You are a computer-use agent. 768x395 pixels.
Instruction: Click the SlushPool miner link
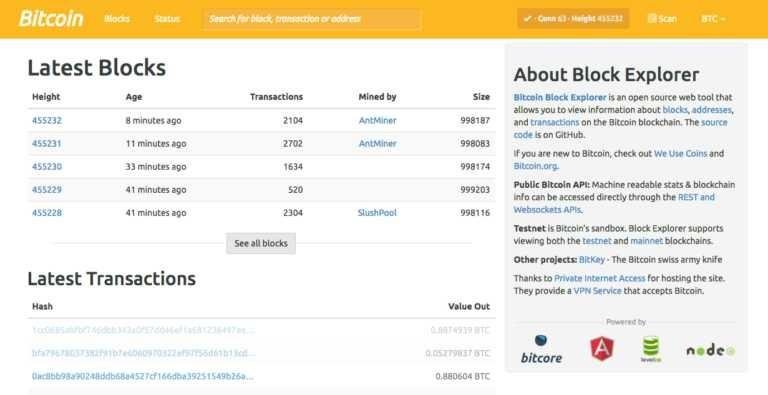(x=377, y=213)
